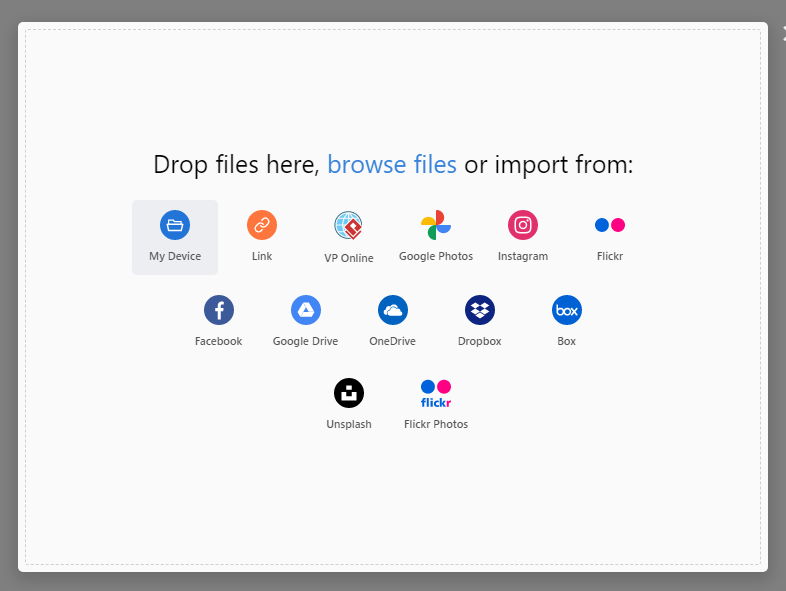Connect using the Facebook icon
This screenshot has width=786, height=591.
[x=218, y=310]
